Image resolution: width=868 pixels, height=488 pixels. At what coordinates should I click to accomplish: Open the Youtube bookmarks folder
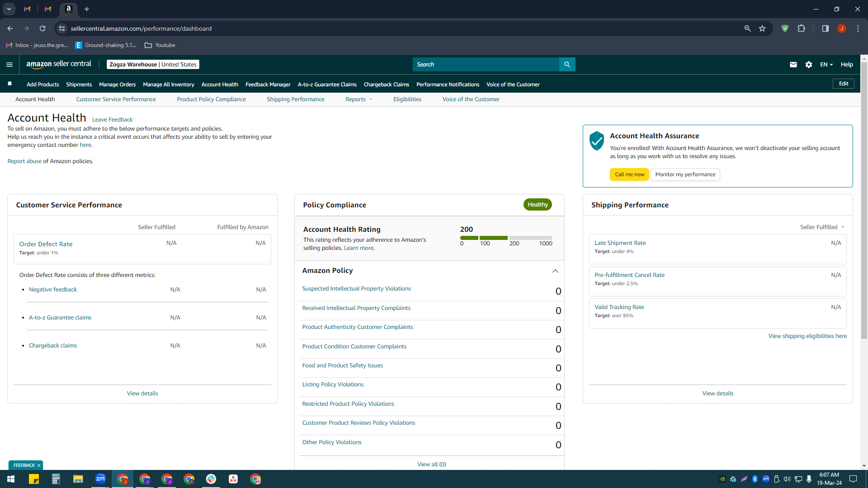point(160,45)
